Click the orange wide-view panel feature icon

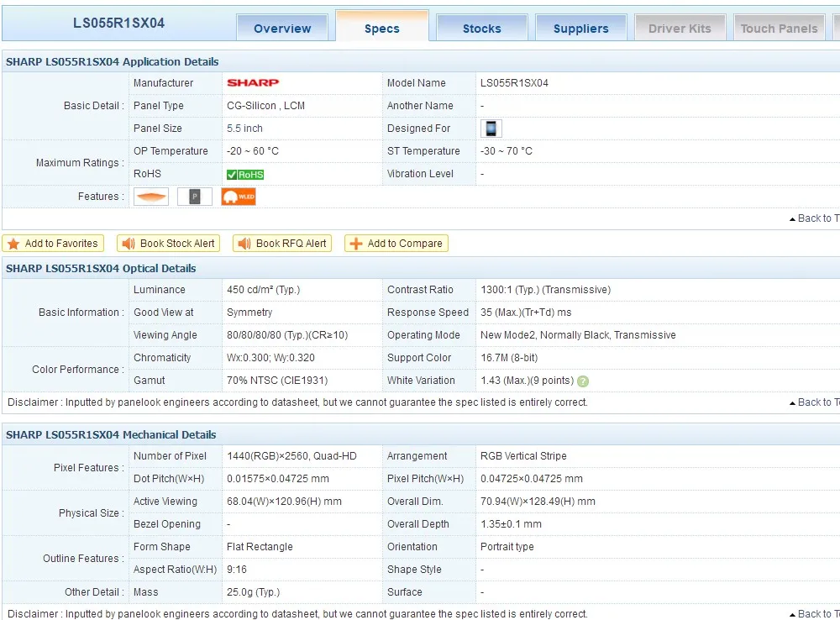(151, 197)
